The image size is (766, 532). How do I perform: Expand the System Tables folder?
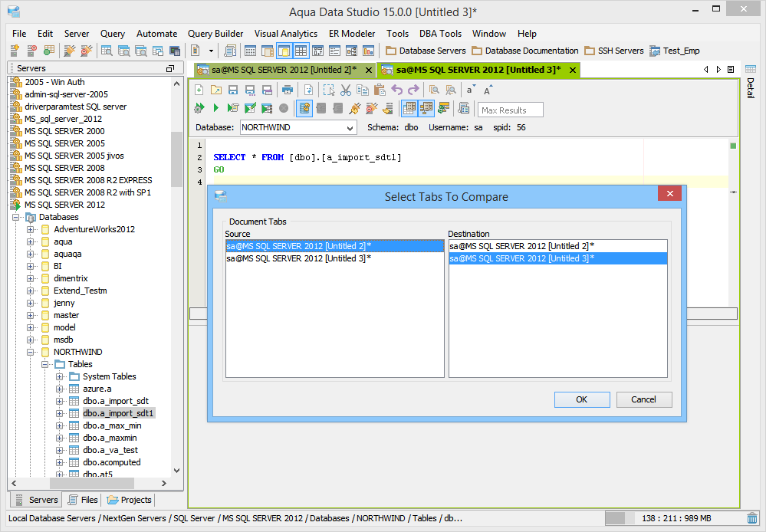60,376
